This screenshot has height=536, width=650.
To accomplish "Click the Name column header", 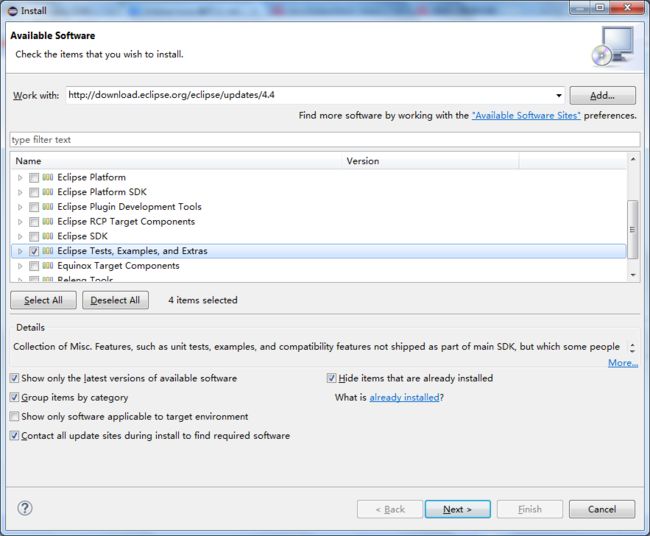I will click(177, 161).
